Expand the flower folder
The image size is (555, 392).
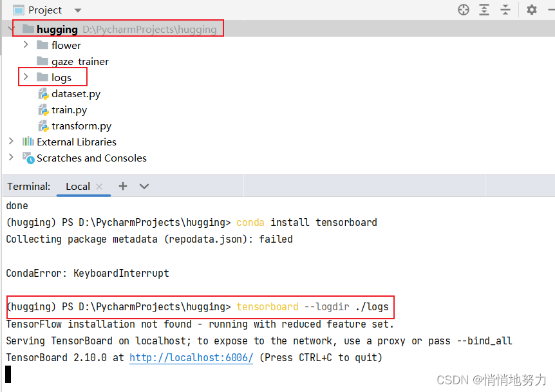(26, 44)
